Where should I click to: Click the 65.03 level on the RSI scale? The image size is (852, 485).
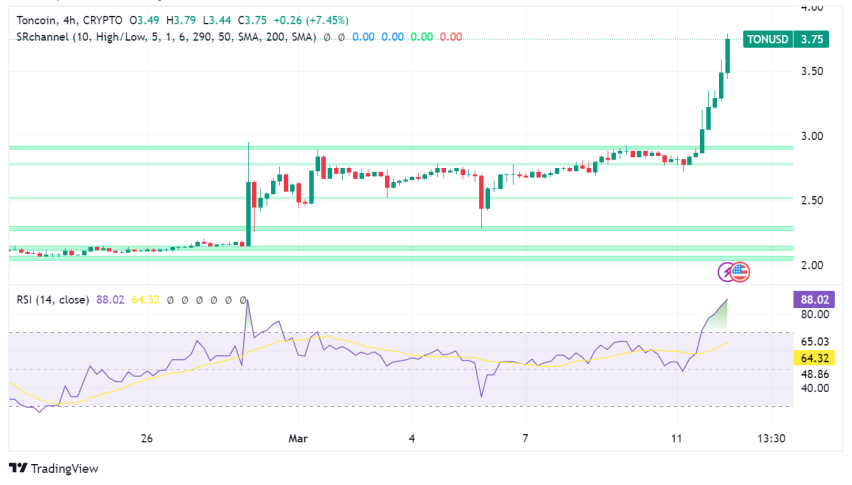(x=811, y=342)
